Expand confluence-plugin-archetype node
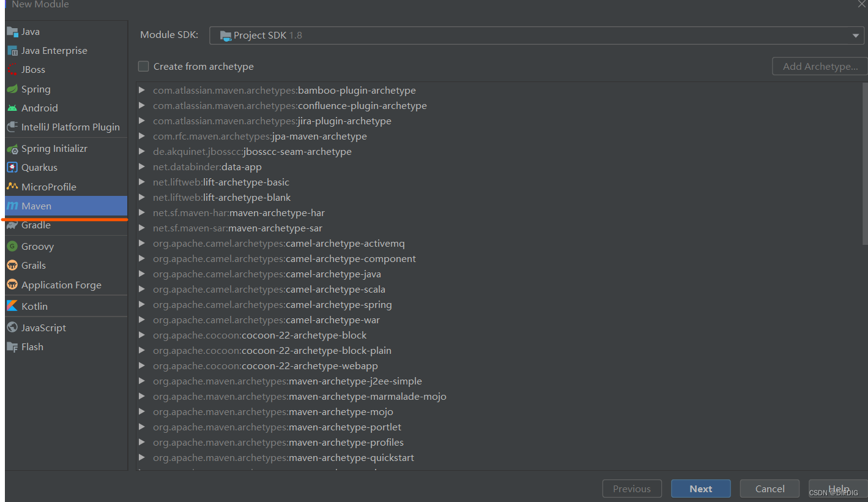 [x=142, y=105]
